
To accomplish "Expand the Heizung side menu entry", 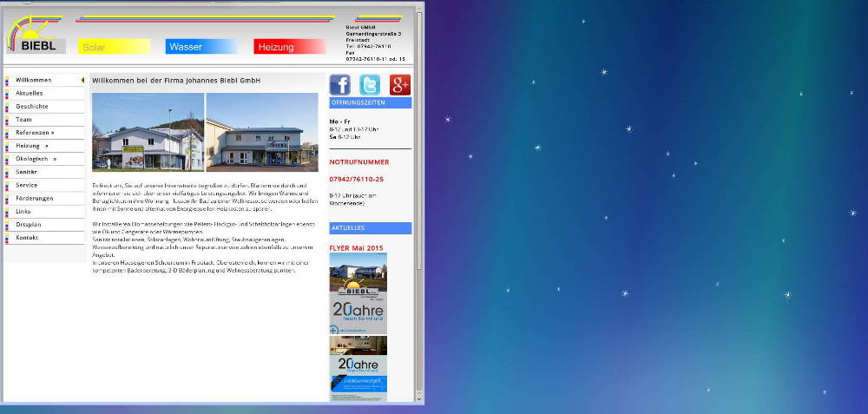I will pos(44,146).
